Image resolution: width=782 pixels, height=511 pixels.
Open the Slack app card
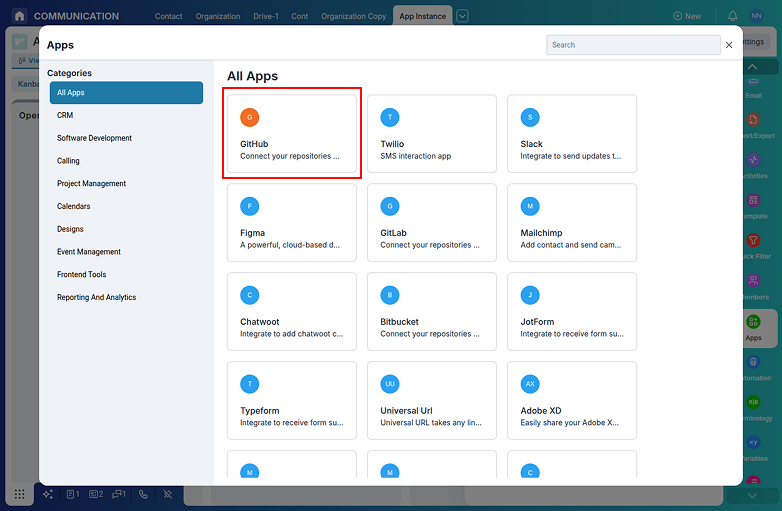coord(572,134)
